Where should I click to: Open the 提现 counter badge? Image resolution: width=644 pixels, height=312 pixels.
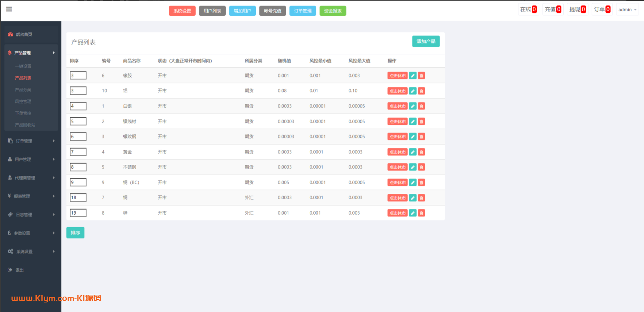pos(577,10)
